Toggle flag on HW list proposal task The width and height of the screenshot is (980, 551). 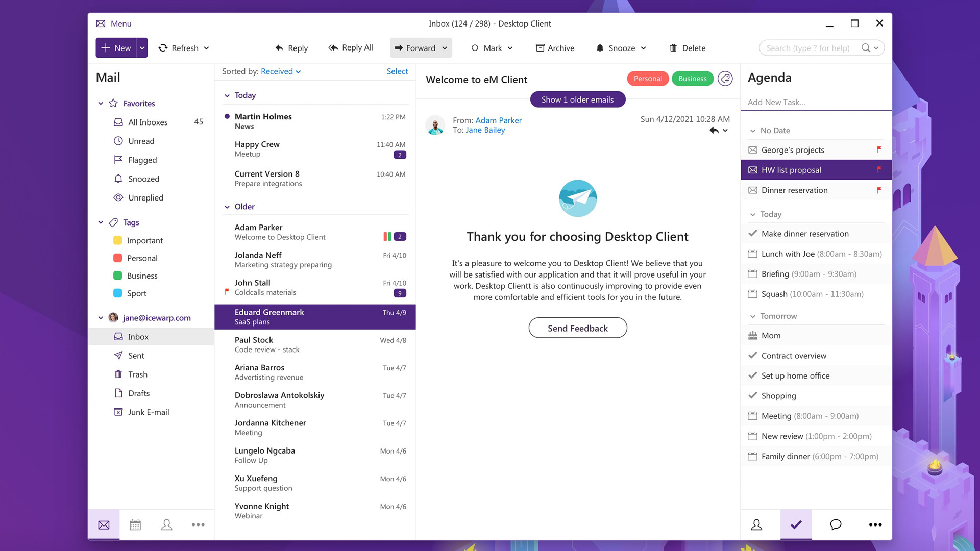pos(879,169)
